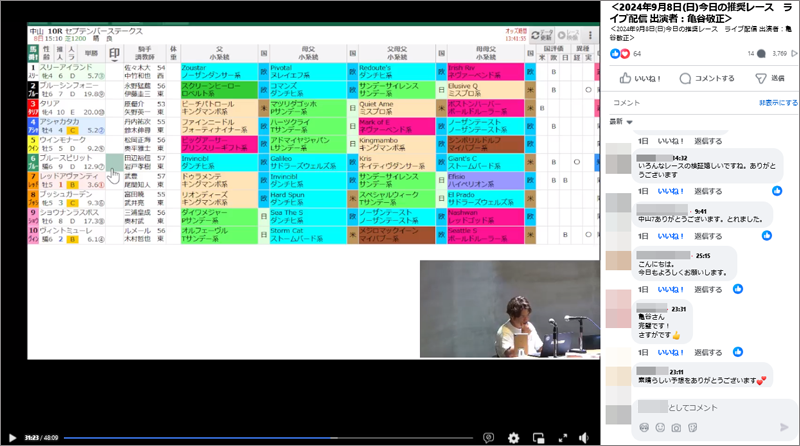Image resolution: width=800 pixels, height=446 pixels.
Task: Jump to 25:15 timestamp in comment
Action: (703, 256)
